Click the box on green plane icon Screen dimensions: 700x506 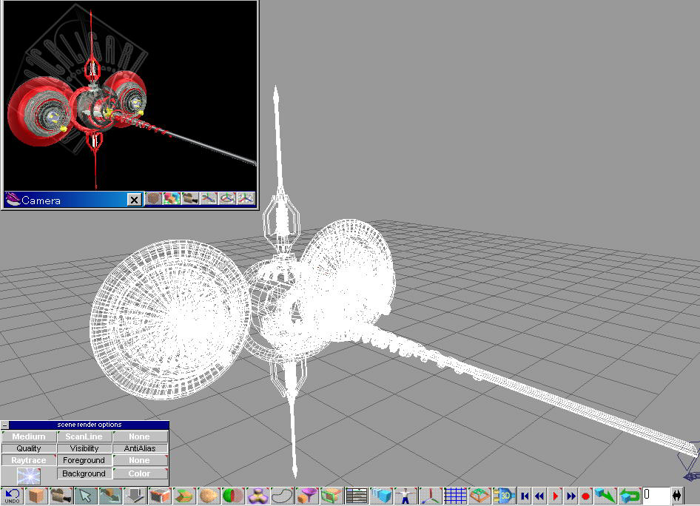[x=479, y=496]
